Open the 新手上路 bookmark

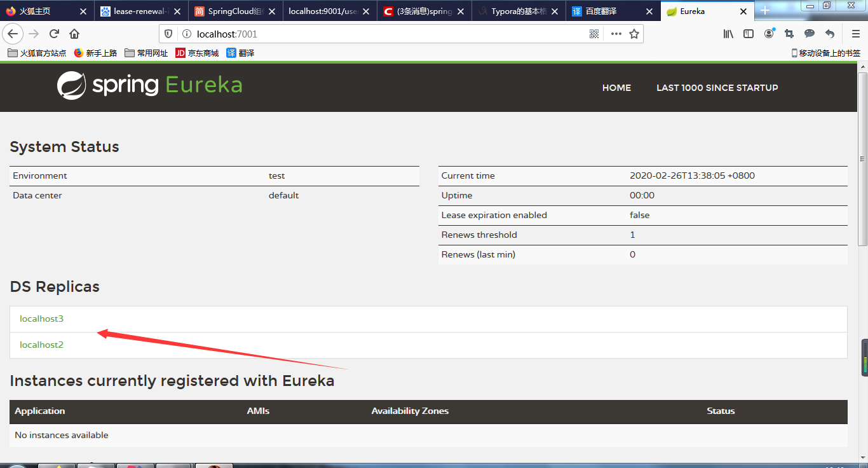(96, 53)
